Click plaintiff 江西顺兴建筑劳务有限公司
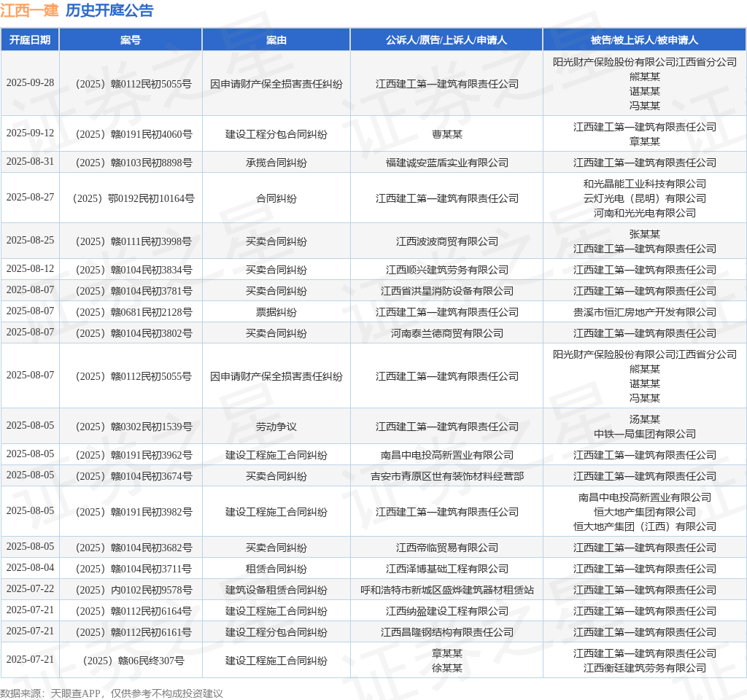The width and height of the screenshot is (747, 700). click(447, 270)
